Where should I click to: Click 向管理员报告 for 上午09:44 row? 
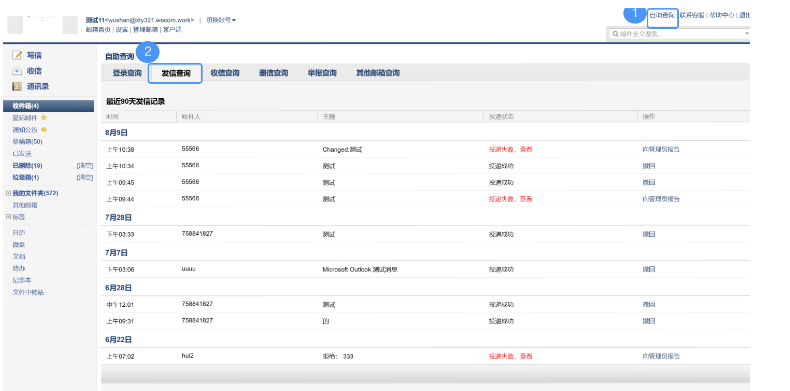[661, 199]
